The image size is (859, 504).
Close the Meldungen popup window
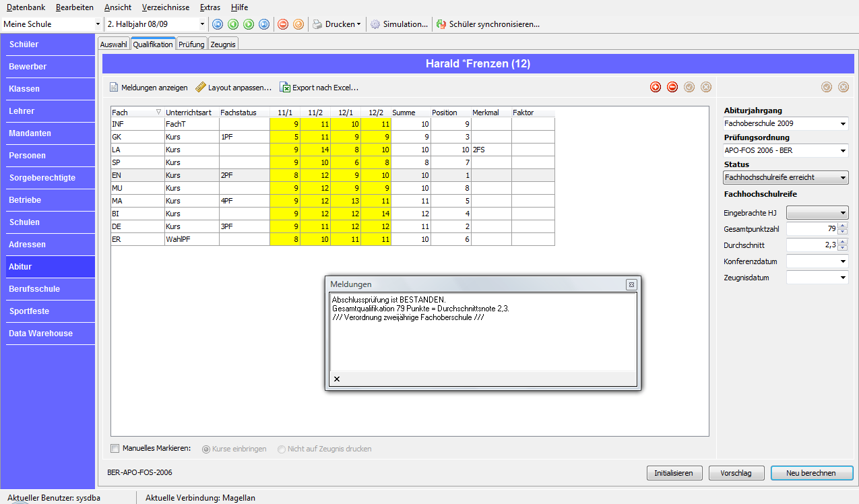point(631,284)
